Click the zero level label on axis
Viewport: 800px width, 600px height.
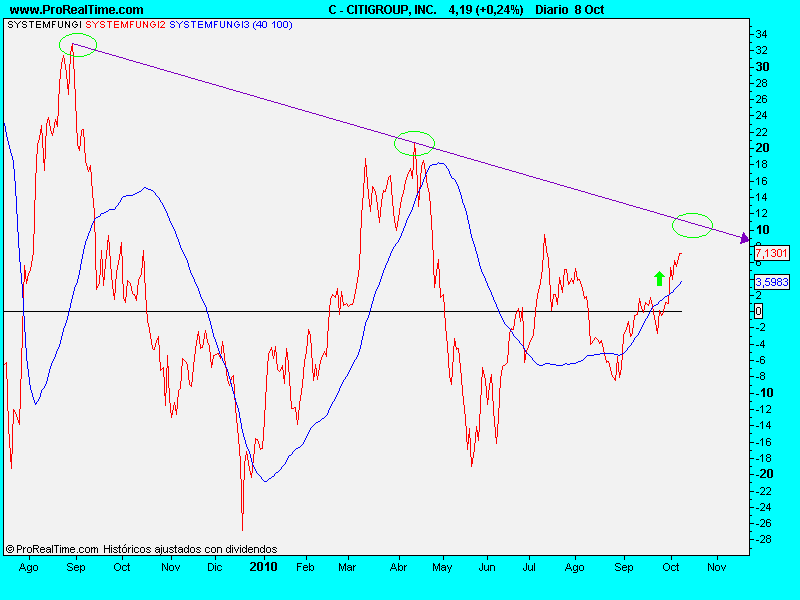coord(758,311)
